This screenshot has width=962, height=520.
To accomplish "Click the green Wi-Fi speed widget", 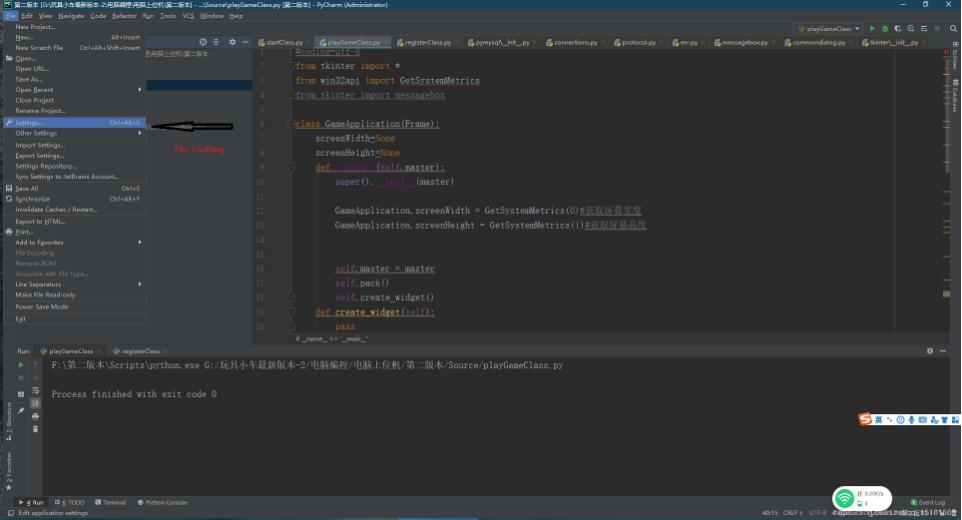I will tap(861, 498).
